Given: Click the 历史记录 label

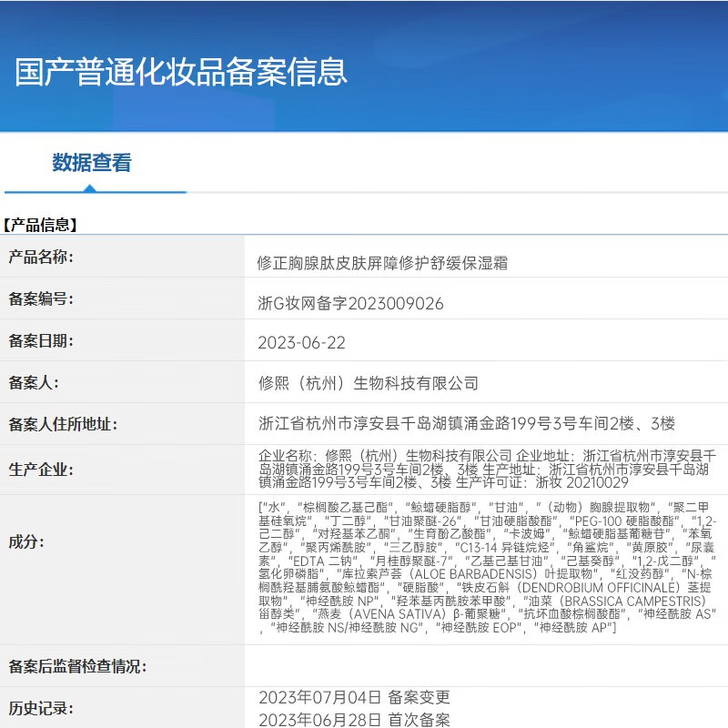Looking at the screenshot, I should (x=41, y=708).
